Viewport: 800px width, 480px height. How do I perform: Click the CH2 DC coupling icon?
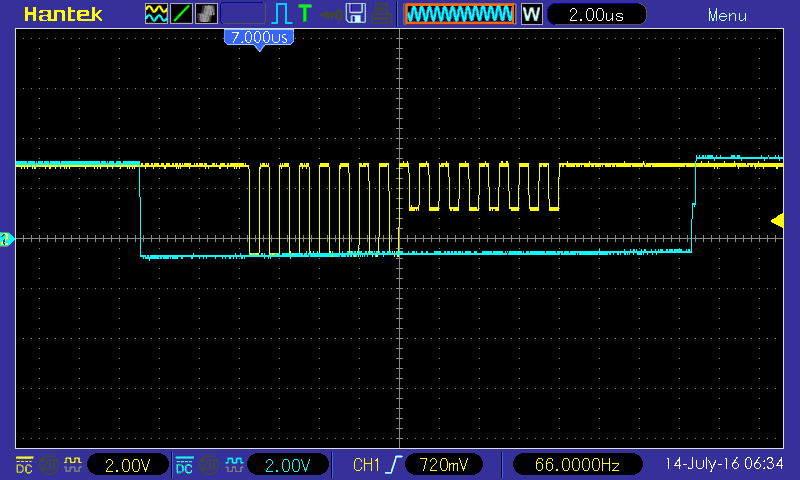(184, 465)
